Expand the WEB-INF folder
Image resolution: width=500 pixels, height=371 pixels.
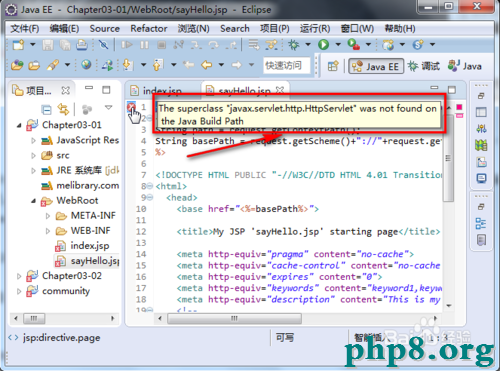tap(48, 231)
